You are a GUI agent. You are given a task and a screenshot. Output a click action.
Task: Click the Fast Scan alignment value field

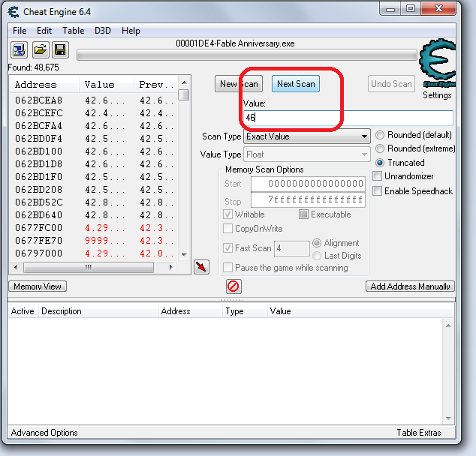tap(292, 248)
